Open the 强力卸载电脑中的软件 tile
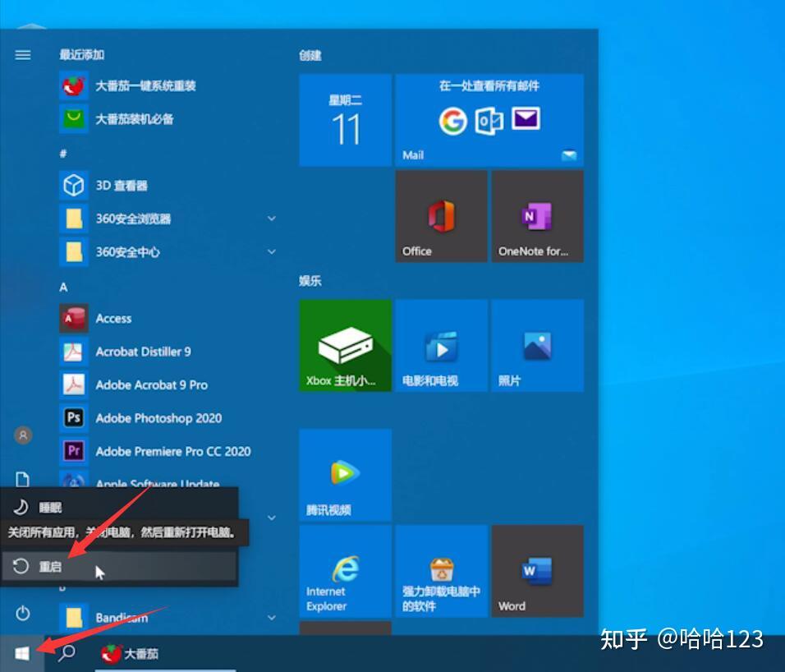785x672 pixels. pyautogui.click(x=441, y=571)
